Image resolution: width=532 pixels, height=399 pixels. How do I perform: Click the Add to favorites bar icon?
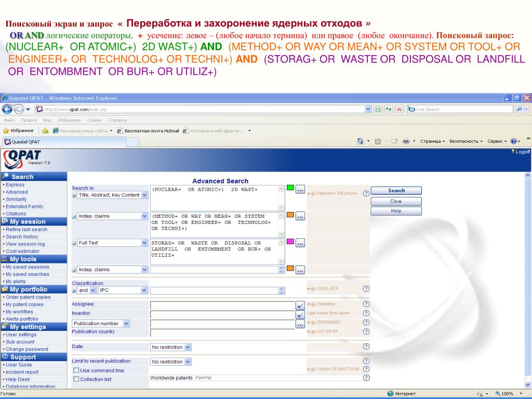[x=45, y=130]
